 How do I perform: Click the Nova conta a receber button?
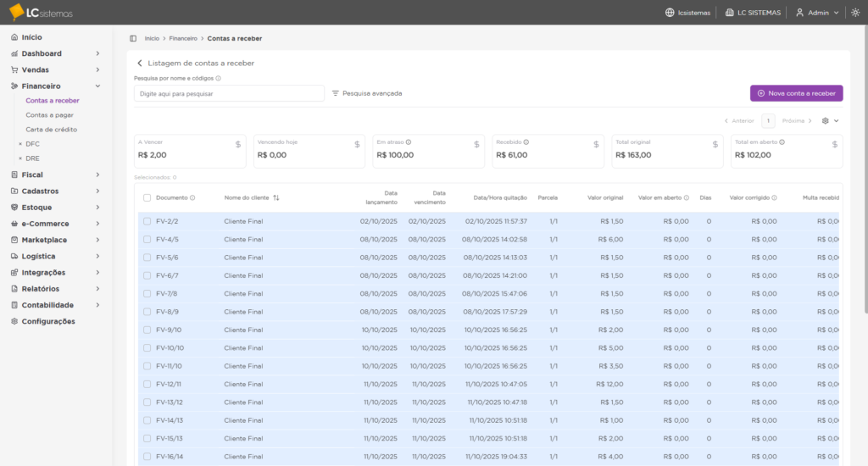(796, 93)
